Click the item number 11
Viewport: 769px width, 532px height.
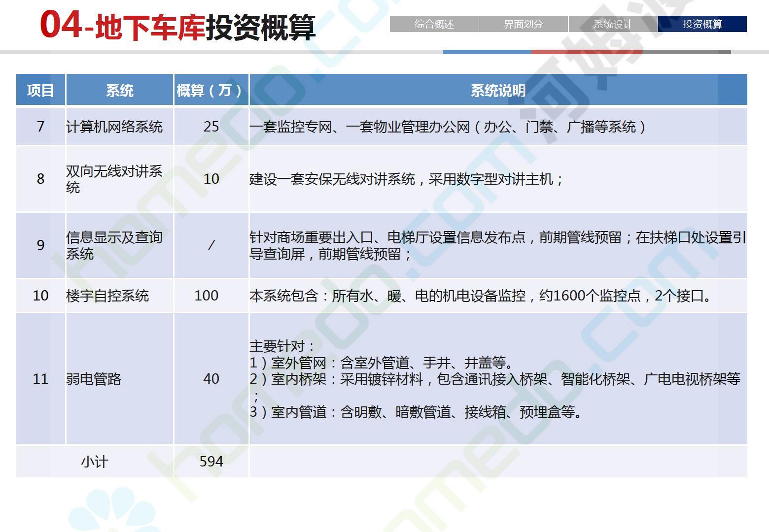pos(40,379)
